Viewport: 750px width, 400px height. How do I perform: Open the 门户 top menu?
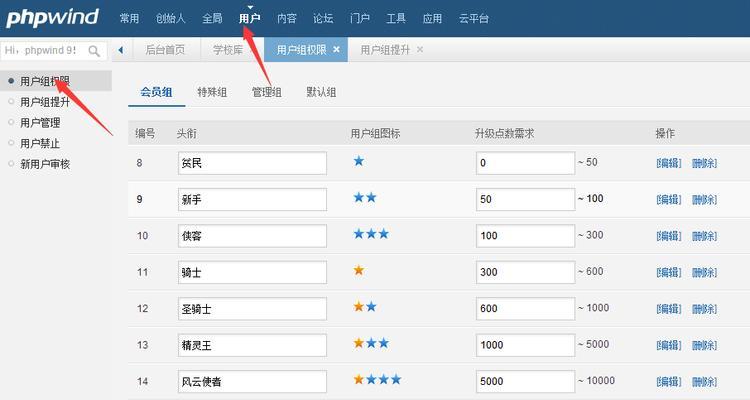click(359, 19)
